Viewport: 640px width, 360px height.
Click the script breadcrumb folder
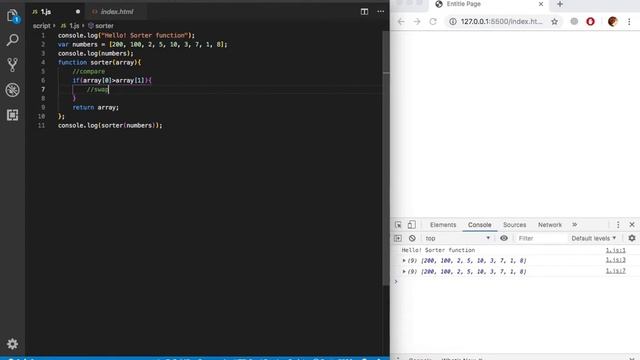42,26
